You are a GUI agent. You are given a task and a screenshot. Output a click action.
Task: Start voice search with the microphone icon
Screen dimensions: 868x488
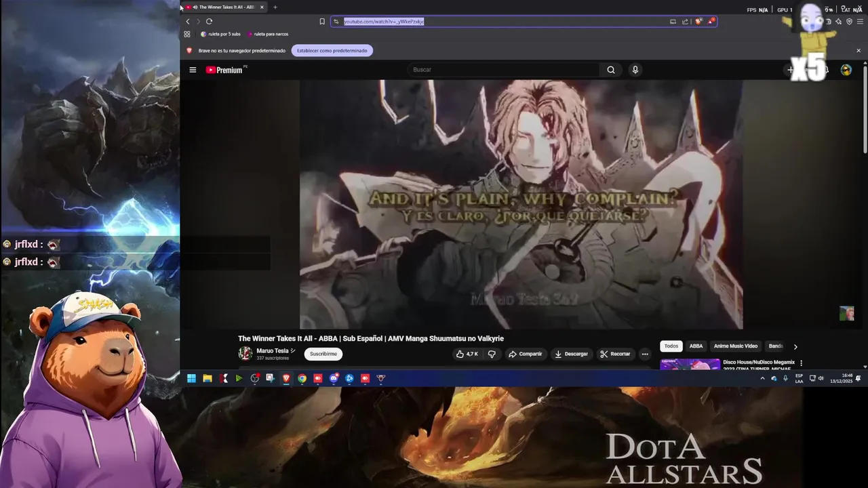635,70
